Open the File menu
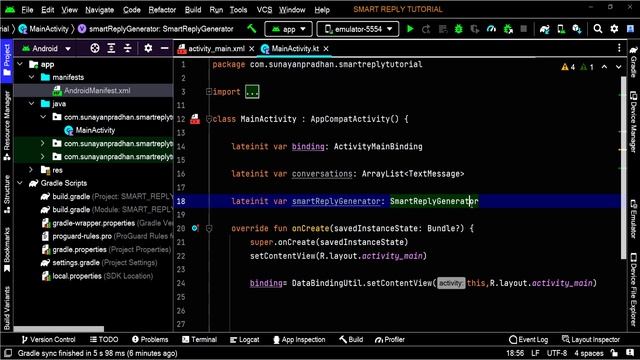The width and height of the screenshot is (640, 360). 27,10
